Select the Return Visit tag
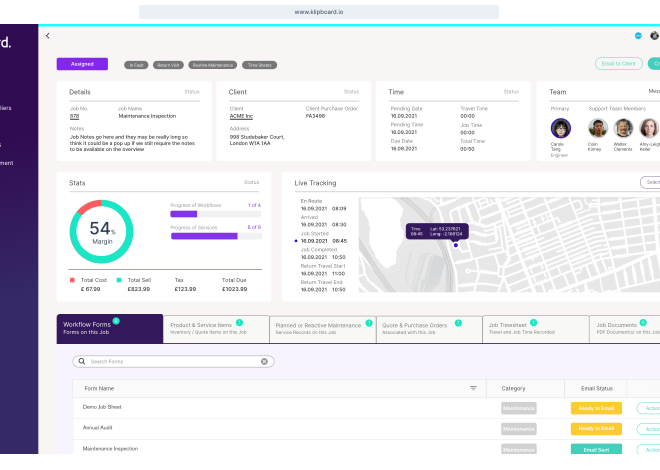660x470 pixels. 168,65
